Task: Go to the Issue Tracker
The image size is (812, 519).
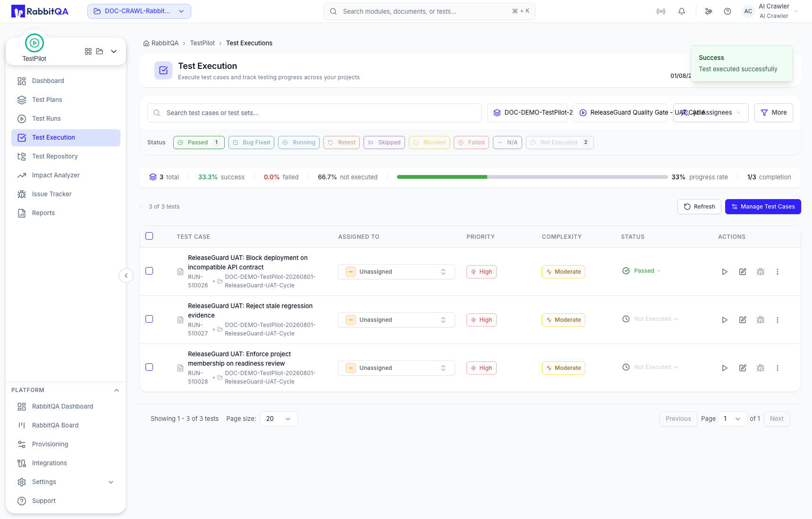Action: [x=66, y=194]
